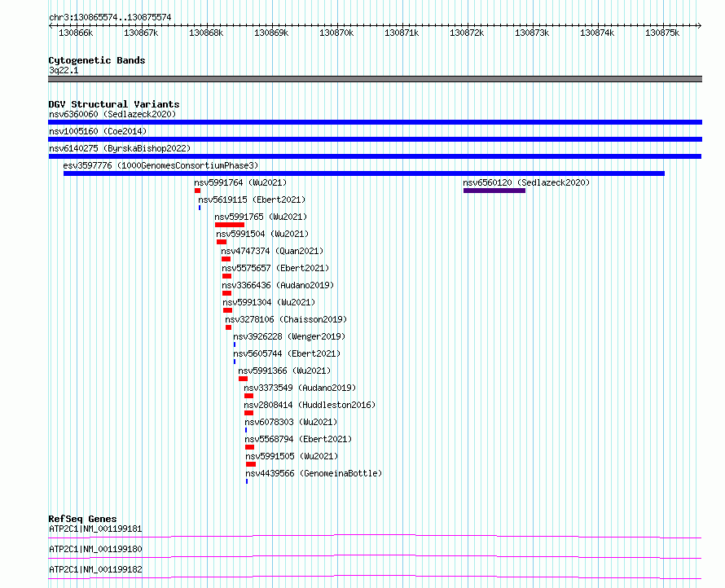Click red bar under nsv3366436
The height and width of the screenshot is (588, 725).
click(226, 293)
